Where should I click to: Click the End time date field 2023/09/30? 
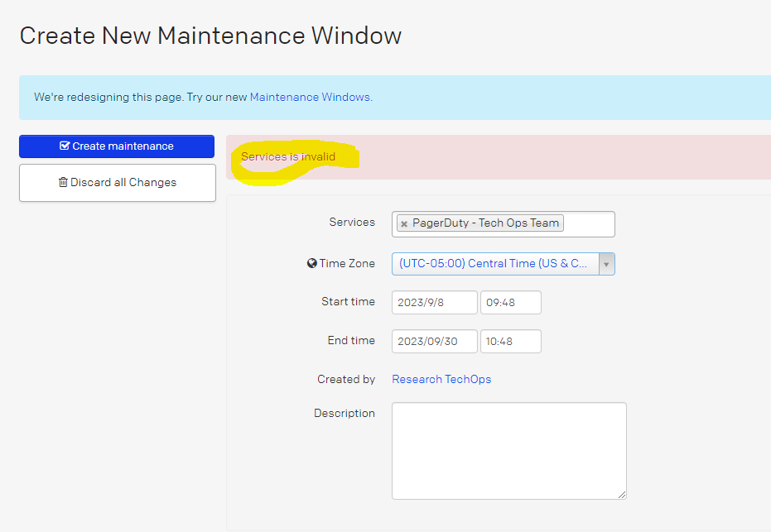tap(434, 342)
